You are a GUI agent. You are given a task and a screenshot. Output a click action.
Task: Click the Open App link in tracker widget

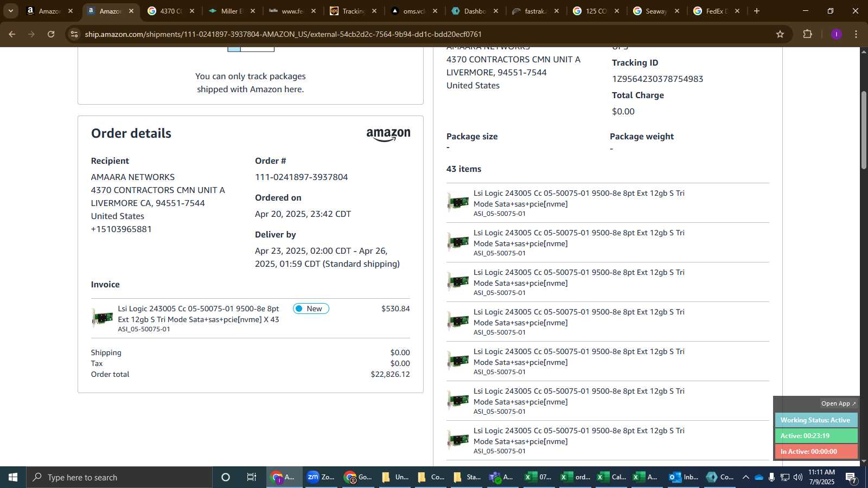(x=838, y=403)
